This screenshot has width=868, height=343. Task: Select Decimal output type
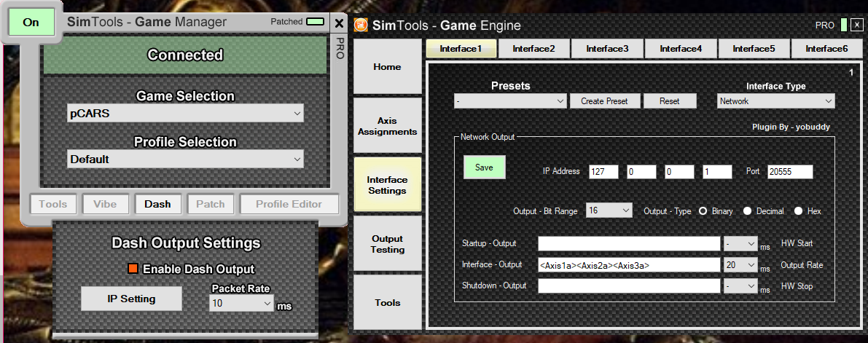click(747, 210)
